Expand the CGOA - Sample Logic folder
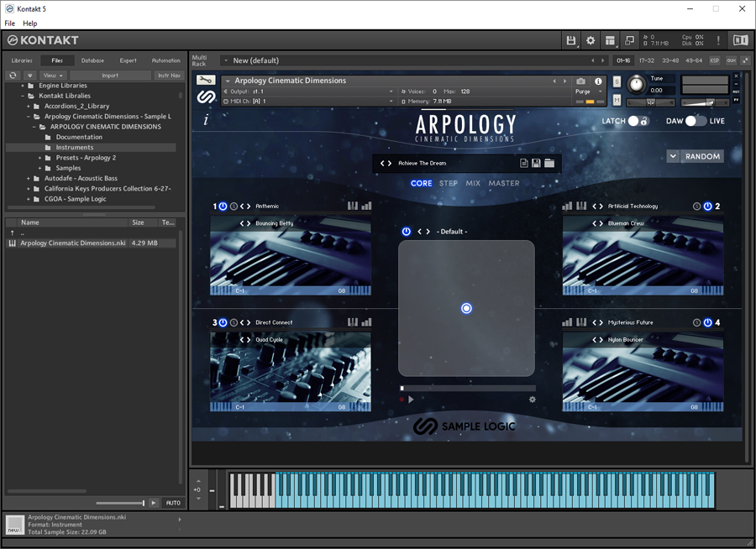The width and height of the screenshot is (756, 549). (x=29, y=199)
